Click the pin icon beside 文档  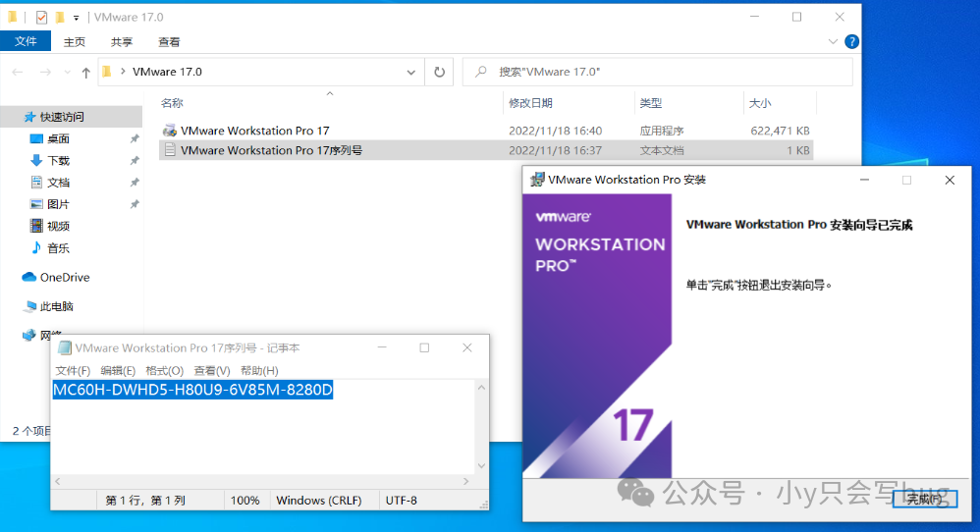(x=135, y=183)
